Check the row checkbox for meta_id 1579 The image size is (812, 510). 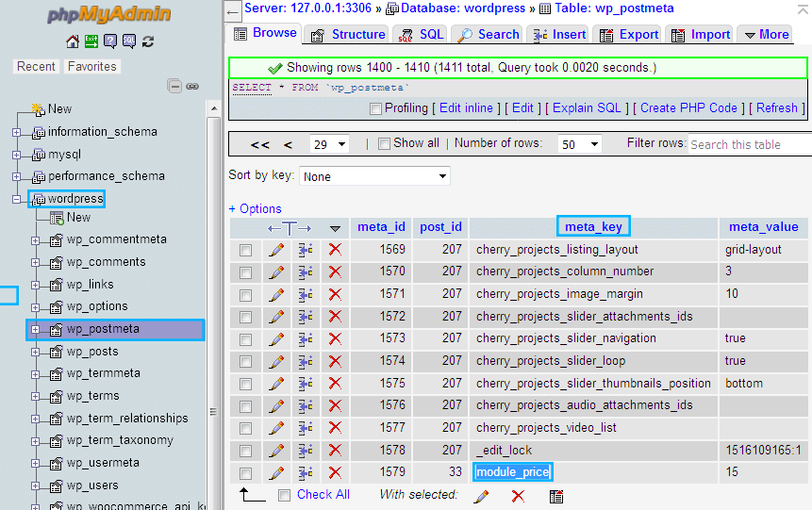[245, 473]
